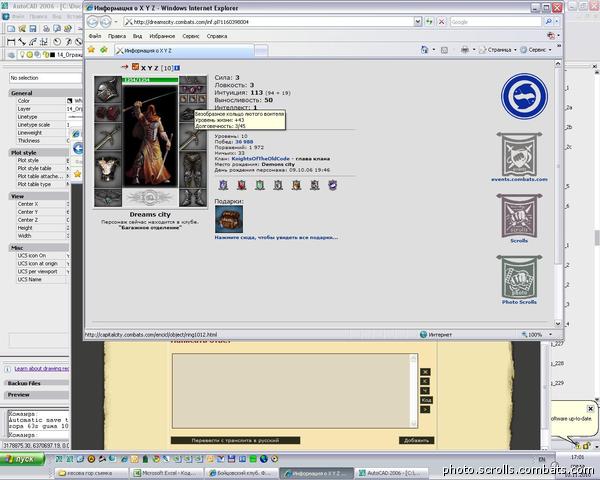Image resolution: width=600 pixels, height=480 pixels.
Task: Select the Информация о X Y Z tab
Action: pyautogui.click(x=184, y=51)
